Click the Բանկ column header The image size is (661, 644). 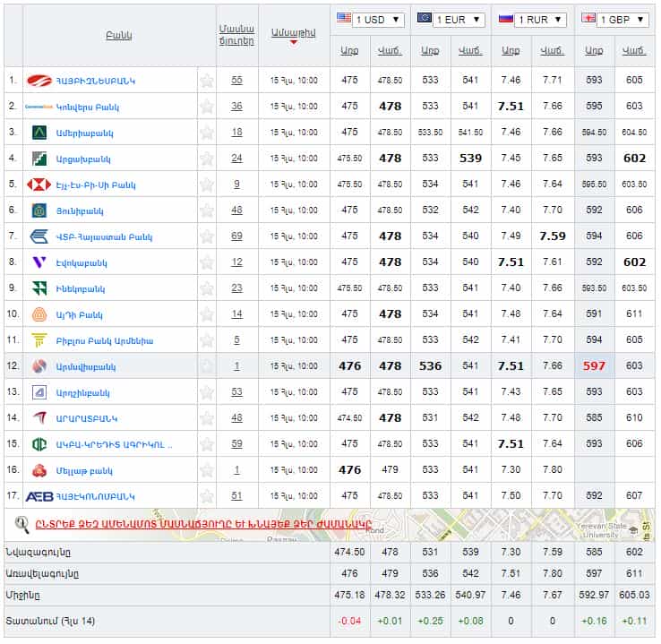pos(118,35)
